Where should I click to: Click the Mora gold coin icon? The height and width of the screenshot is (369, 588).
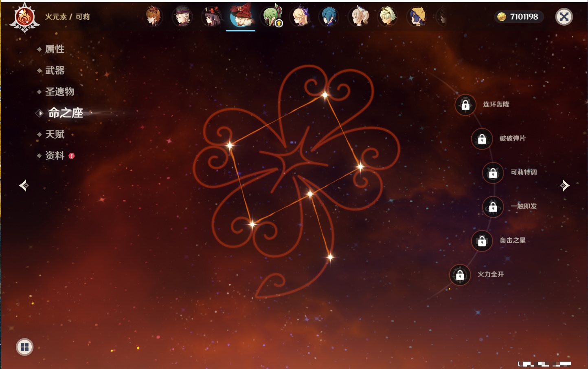(502, 17)
